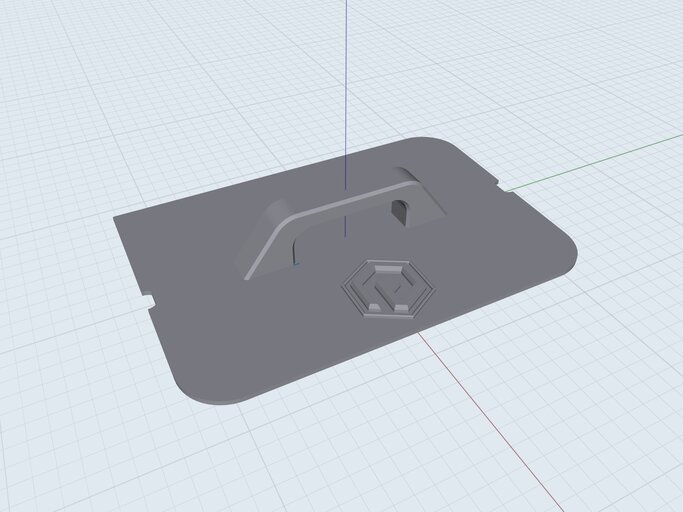
Task: Pick the small arched hole in the handle
Action: click(x=399, y=211)
